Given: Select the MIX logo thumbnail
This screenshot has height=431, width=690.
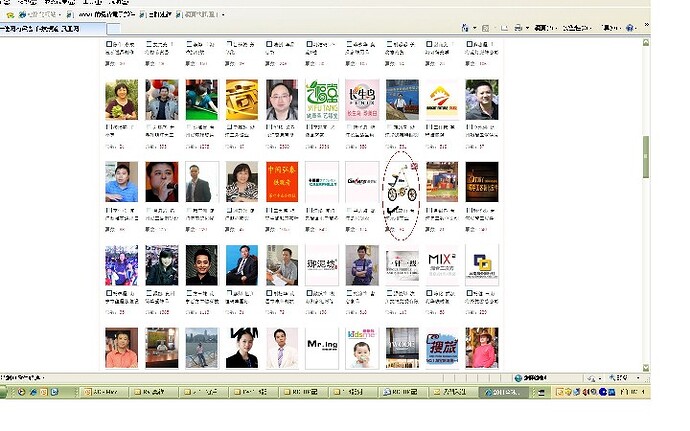Looking at the screenshot, I should [441, 264].
